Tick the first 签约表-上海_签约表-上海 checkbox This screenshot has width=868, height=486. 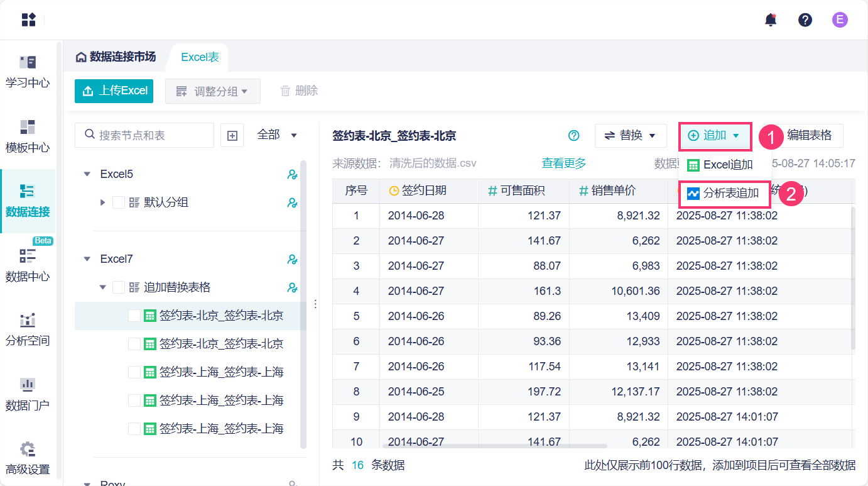tap(134, 372)
